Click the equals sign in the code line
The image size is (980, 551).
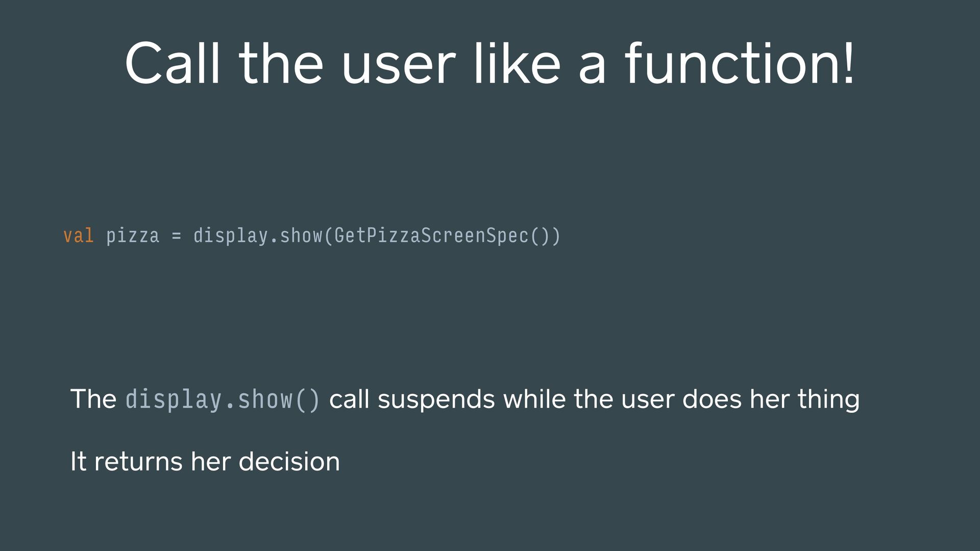(x=177, y=236)
